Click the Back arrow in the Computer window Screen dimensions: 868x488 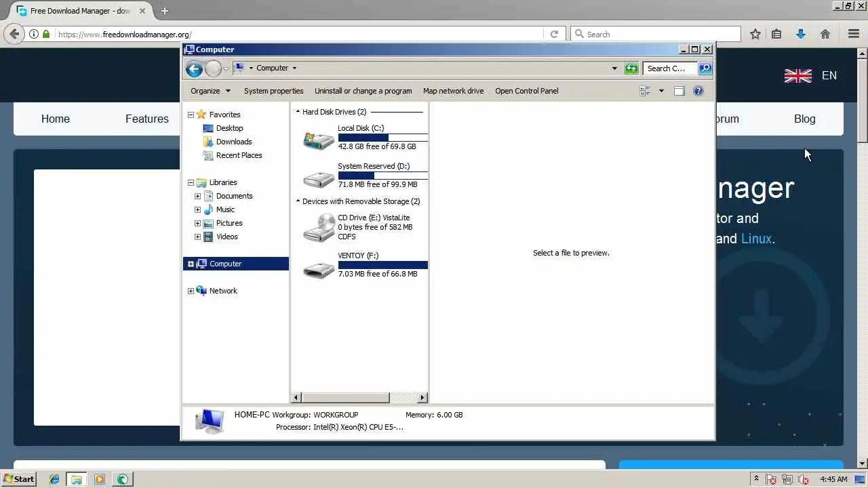(194, 68)
